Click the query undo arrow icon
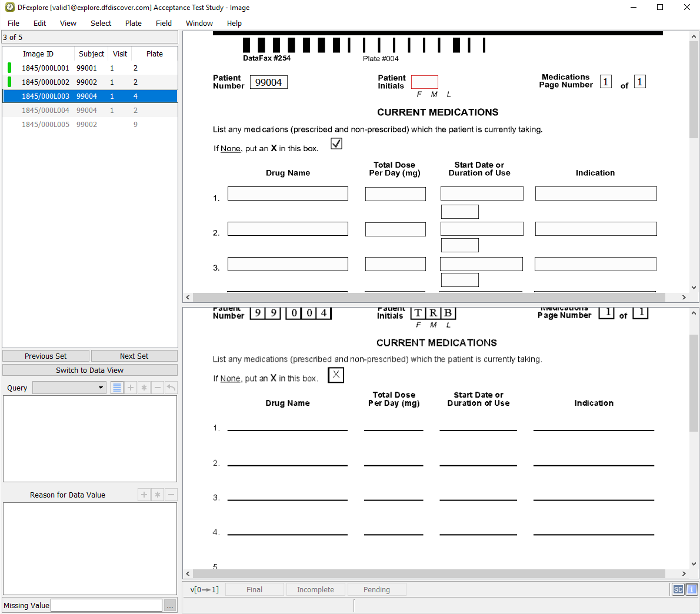This screenshot has height=614, width=700. tap(171, 388)
